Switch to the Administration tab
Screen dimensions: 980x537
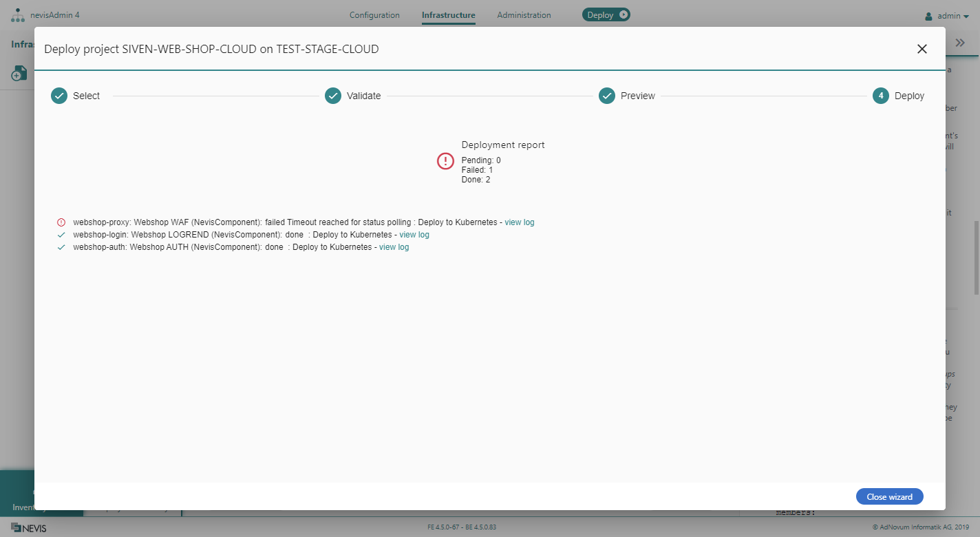[x=524, y=15]
